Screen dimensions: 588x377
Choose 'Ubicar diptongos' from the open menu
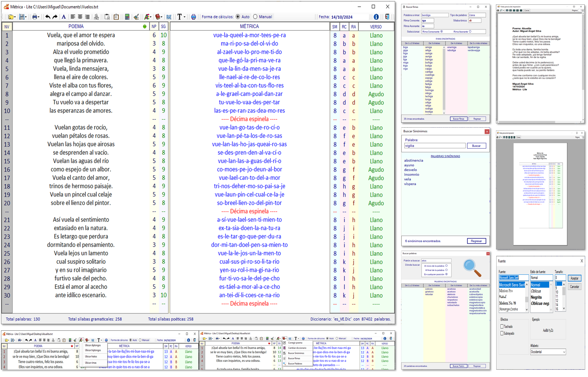tap(93, 345)
